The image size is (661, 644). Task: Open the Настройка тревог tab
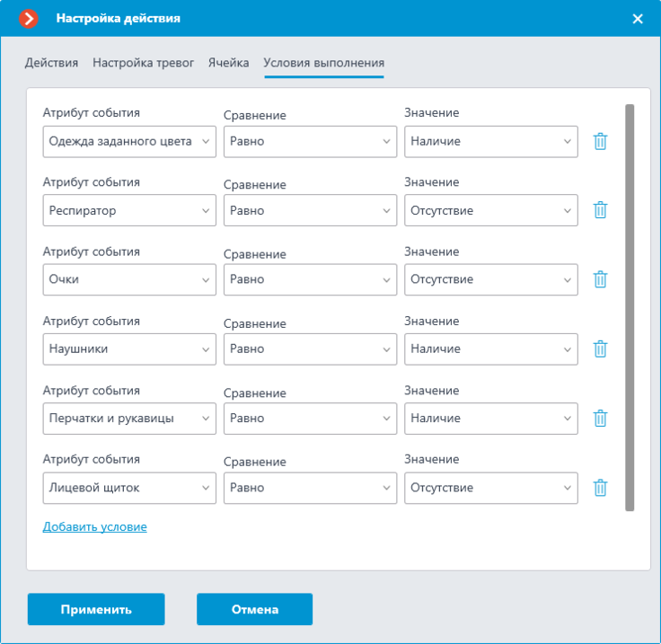click(x=144, y=63)
